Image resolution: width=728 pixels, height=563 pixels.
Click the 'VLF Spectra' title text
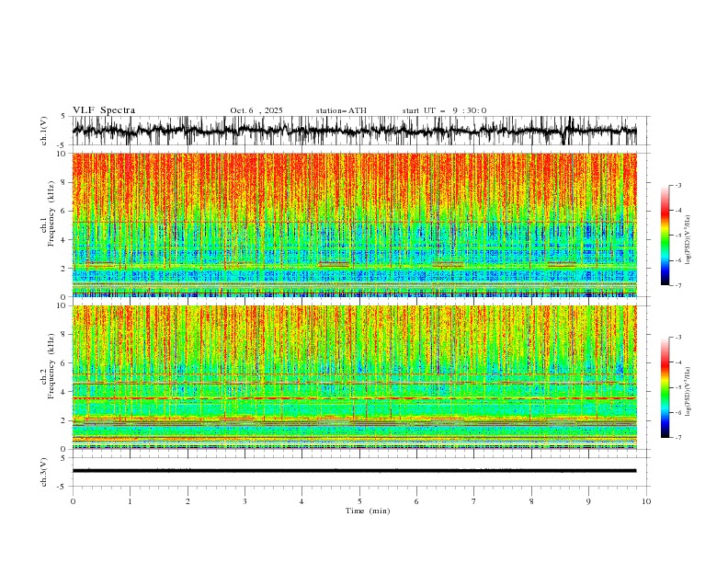[104, 110]
